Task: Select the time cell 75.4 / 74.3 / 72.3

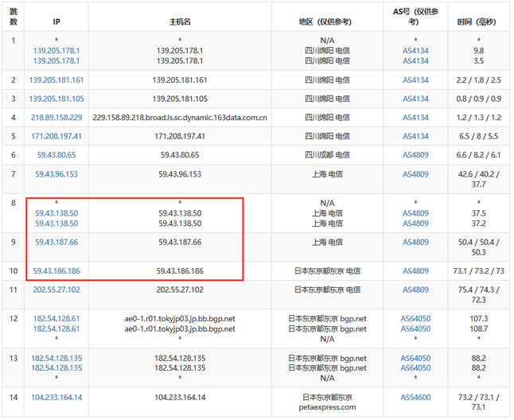Action: coord(479,294)
